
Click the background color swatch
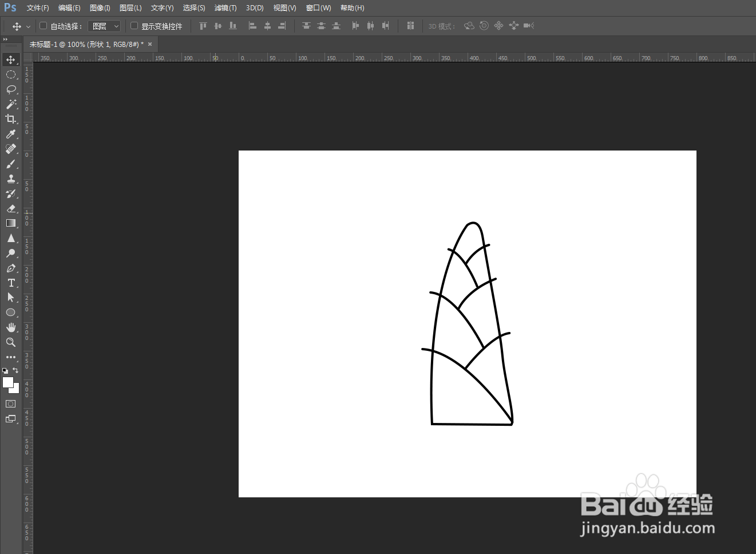tap(16, 389)
